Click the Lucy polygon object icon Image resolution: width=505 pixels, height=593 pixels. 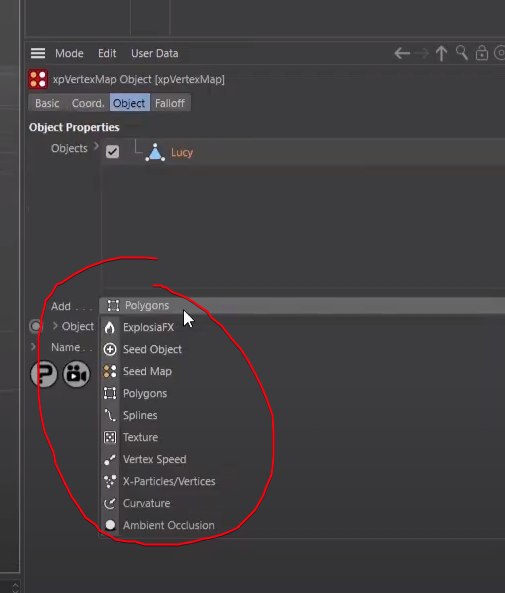(155, 152)
